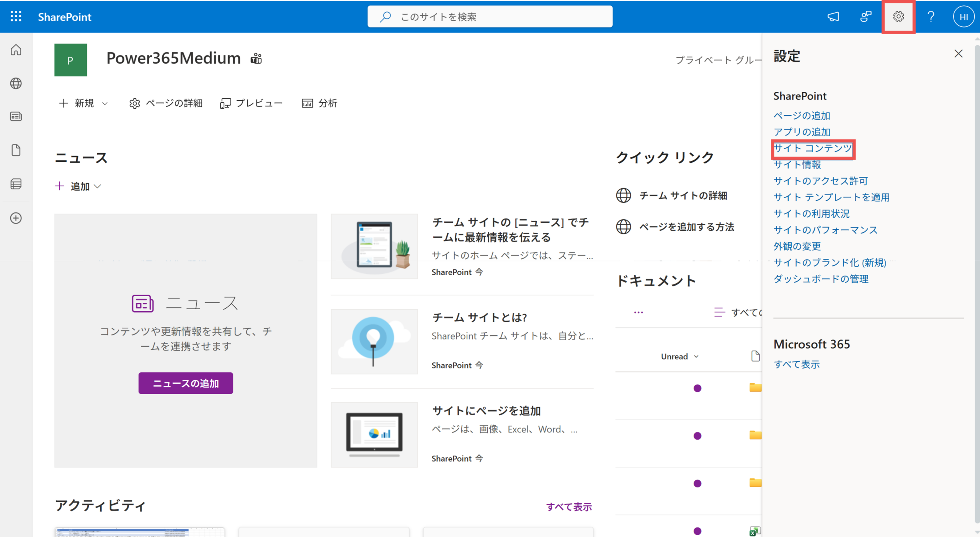Open the サイト コンテンツ link
Image resolution: width=980 pixels, height=537 pixels.
[812, 148]
